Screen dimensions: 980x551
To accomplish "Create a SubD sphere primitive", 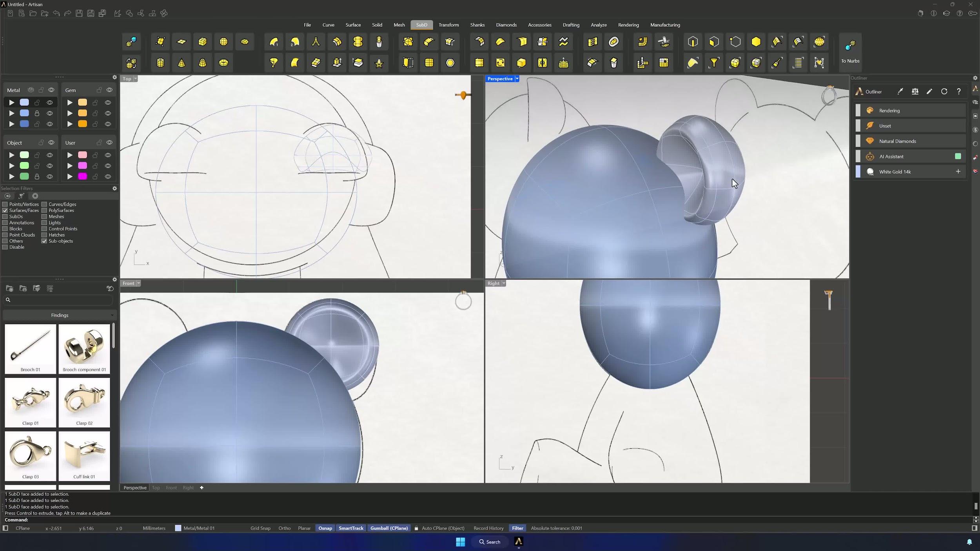I will point(223,42).
